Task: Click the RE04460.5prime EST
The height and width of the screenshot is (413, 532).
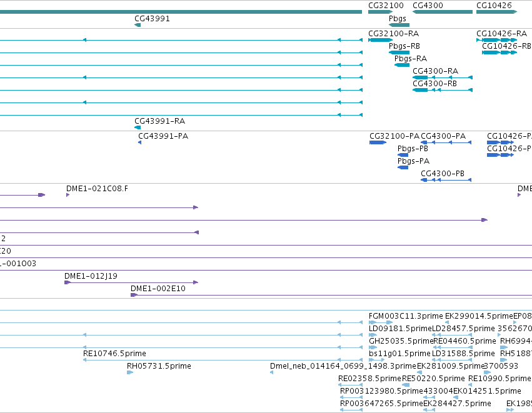Action: click(x=453, y=347)
